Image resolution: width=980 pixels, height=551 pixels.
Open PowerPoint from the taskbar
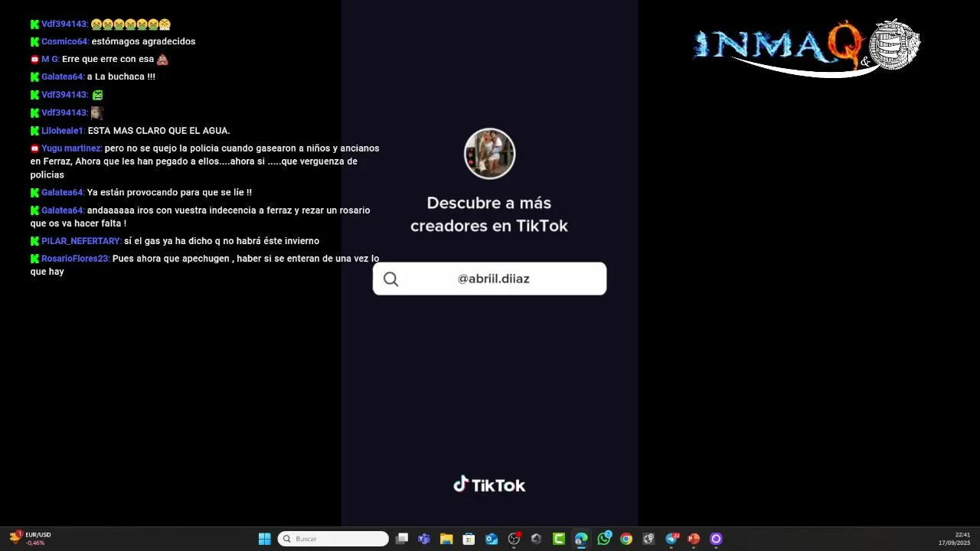click(694, 539)
